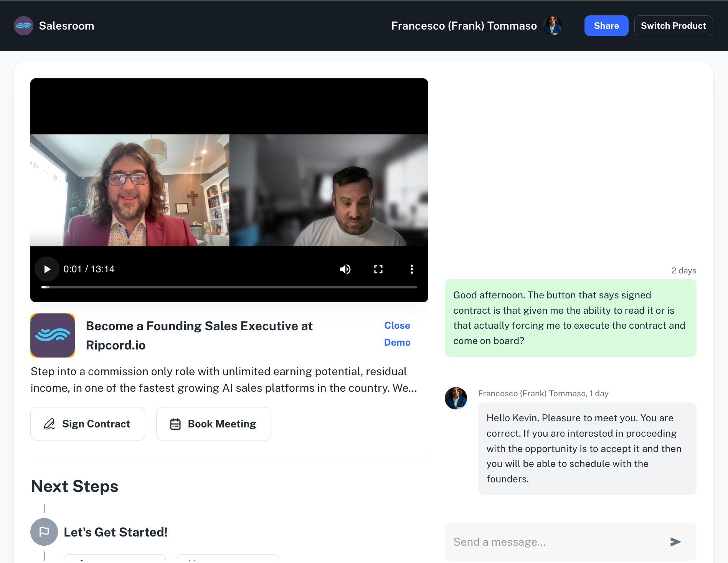Open the Switch Product button
This screenshot has height=563, width=728.
[674, 26]
